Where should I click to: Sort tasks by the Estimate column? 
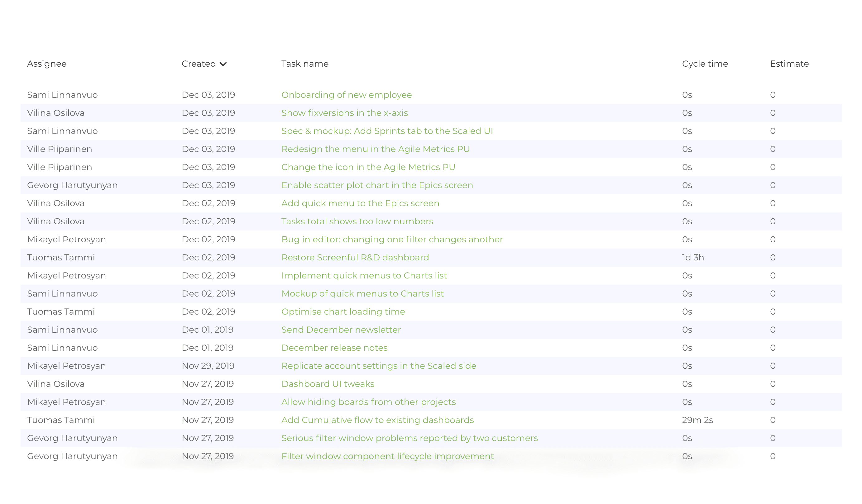(789, 64)
